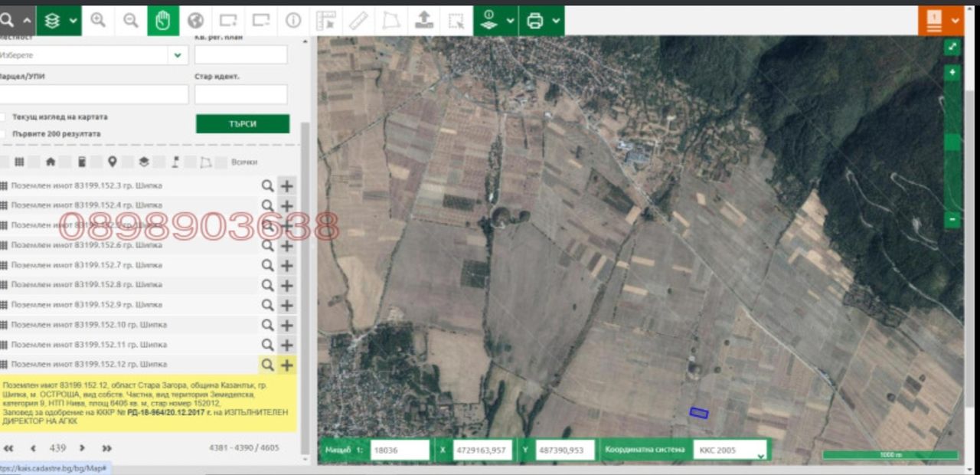
Task: Click the map zoom level slider handle
Action: click(x=952, y=142)
